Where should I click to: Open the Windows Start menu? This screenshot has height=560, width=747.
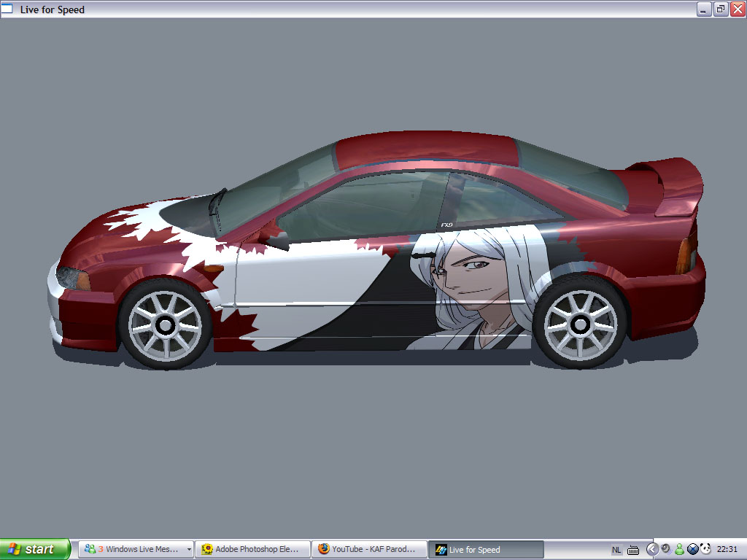point(35,549)
